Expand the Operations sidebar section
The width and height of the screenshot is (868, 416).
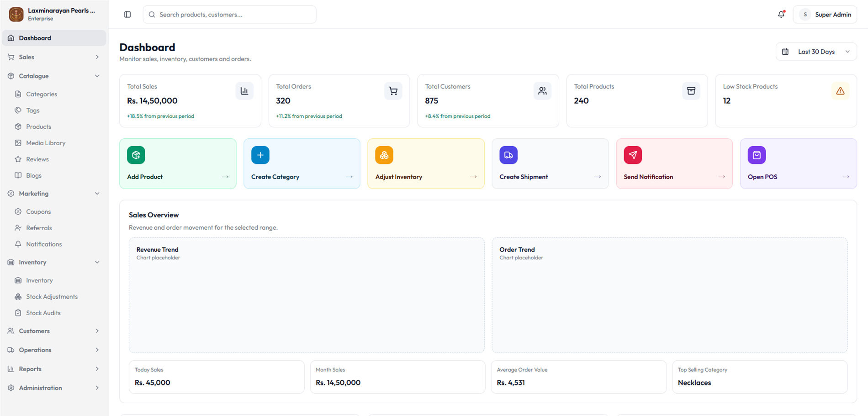click(54, 350)
